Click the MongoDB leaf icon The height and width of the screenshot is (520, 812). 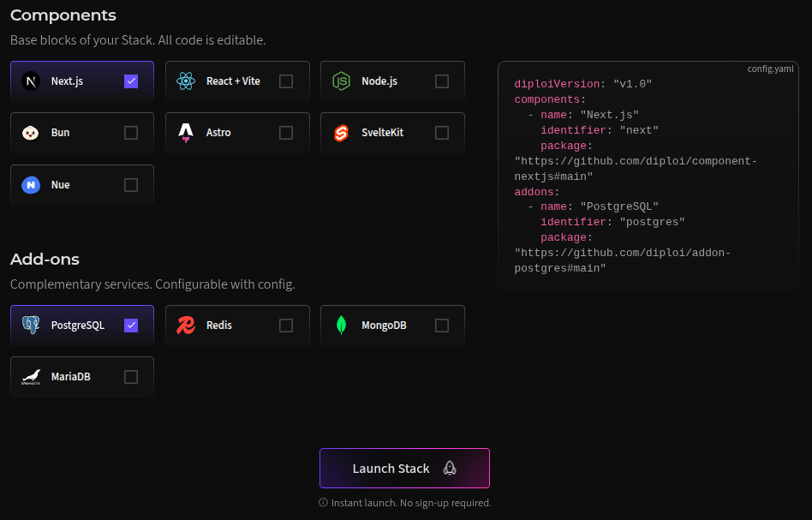point(341,326)
